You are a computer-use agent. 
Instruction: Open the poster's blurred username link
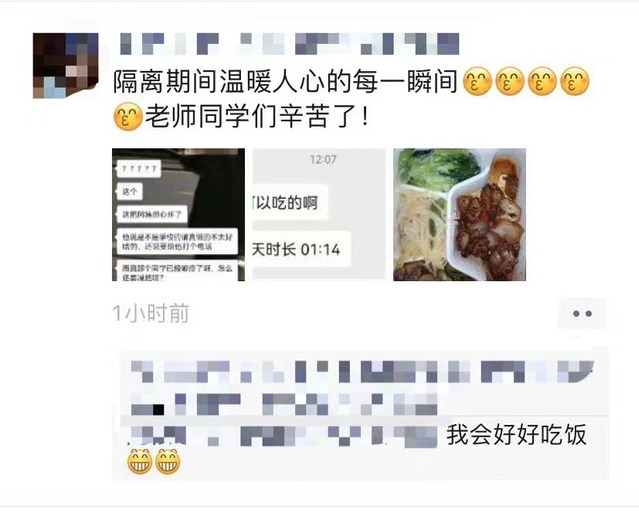pyautogui.click(x=289, y=44)
